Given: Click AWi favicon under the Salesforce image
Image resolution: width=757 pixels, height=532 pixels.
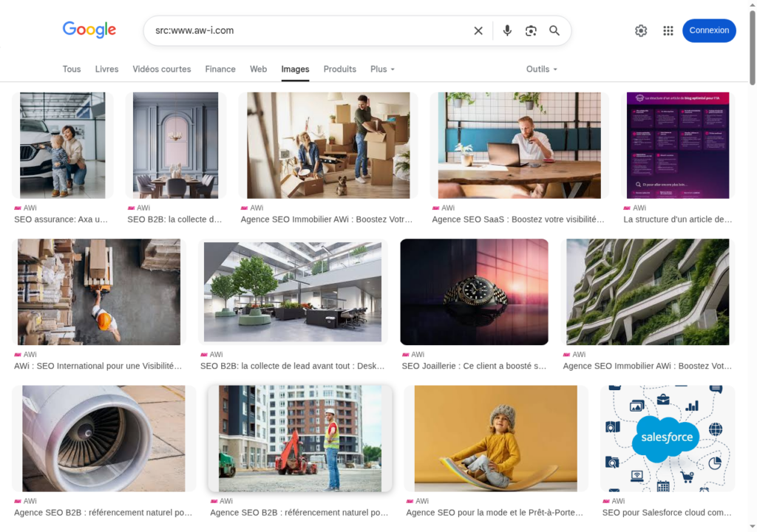Looking at the screenshot, I should pyautogui.click(x=606, y=501).
